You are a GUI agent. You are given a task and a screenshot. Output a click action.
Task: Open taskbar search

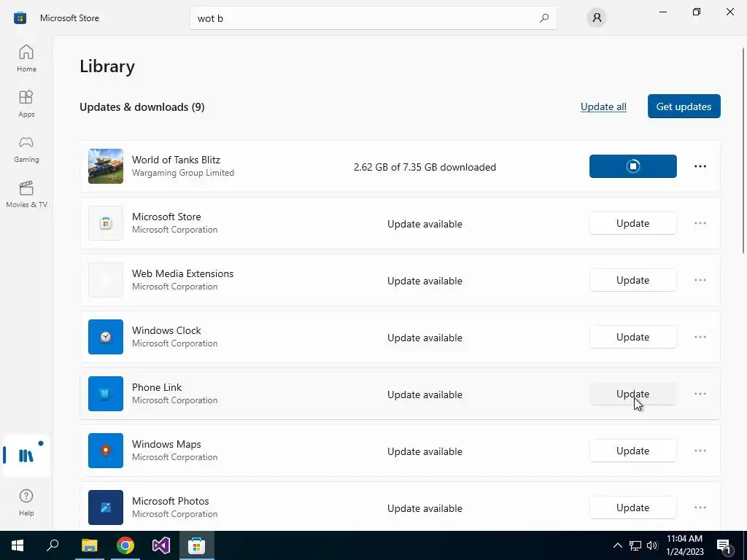53,545
